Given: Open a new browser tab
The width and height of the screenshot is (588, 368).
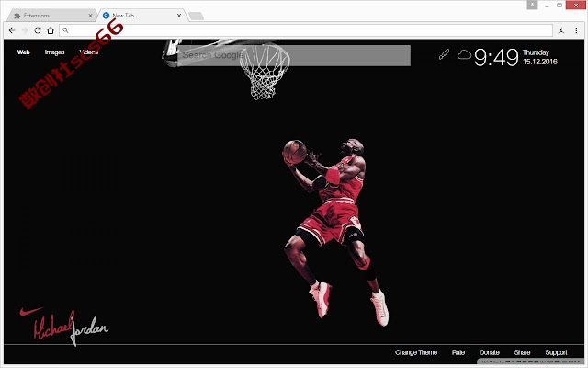Looking at the screenshot, I should tap(196, 16).
